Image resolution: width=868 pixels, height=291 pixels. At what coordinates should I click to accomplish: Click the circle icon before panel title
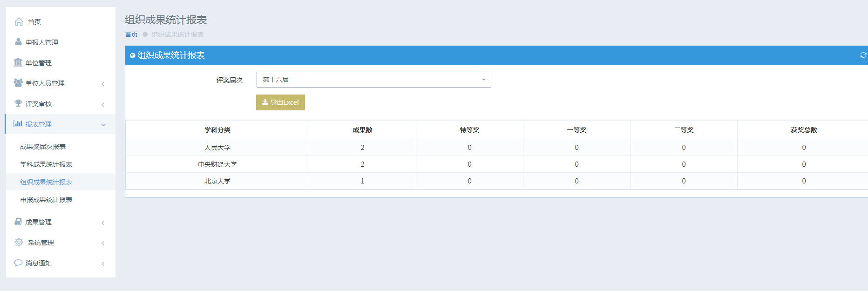click(x=132, y=55)
